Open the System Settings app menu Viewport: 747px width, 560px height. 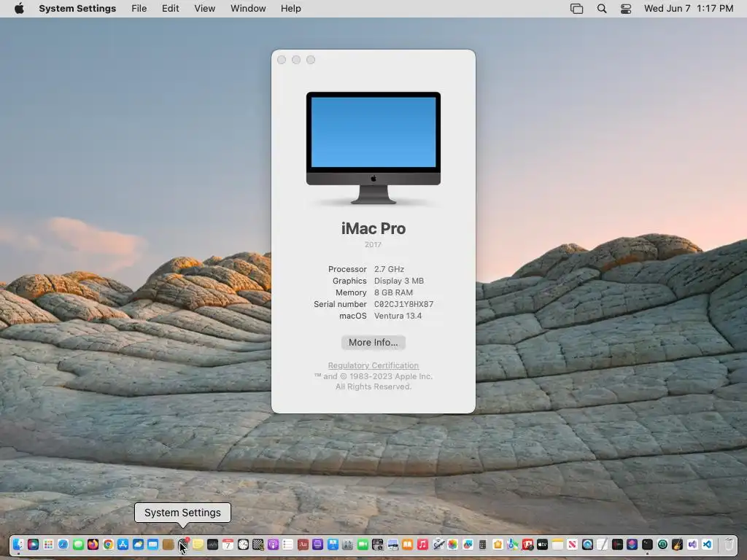[77, 9]
